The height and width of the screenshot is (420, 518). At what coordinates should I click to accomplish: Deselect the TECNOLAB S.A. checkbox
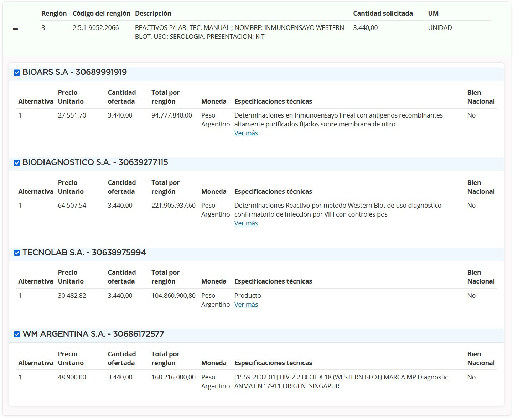17,253
